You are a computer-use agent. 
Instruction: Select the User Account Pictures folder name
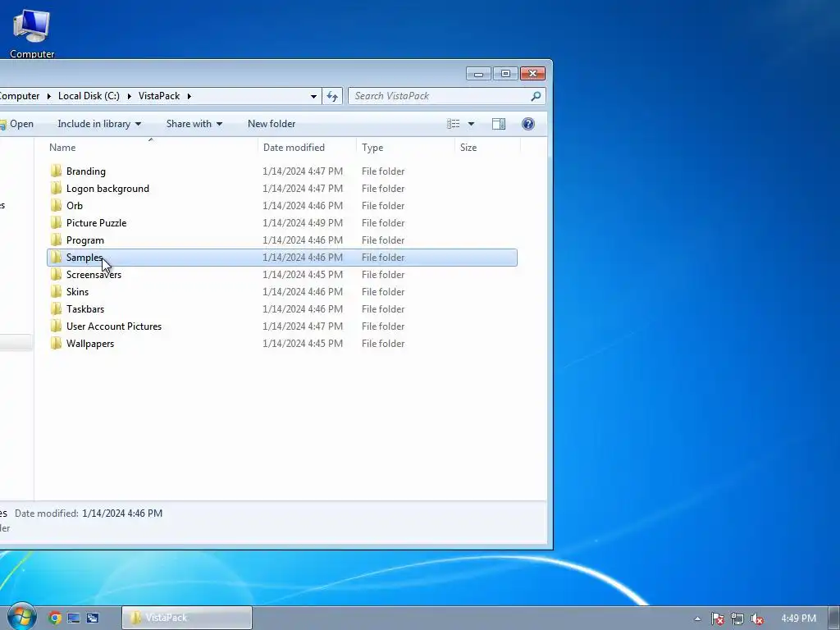pyautogui.click(x=113, y=326)
